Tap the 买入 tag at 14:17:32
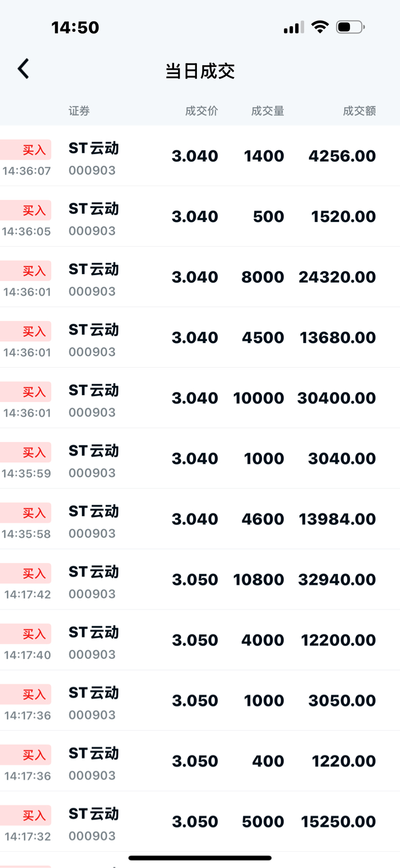Viewport: 400px width, 868px height. tap(26, 815)
